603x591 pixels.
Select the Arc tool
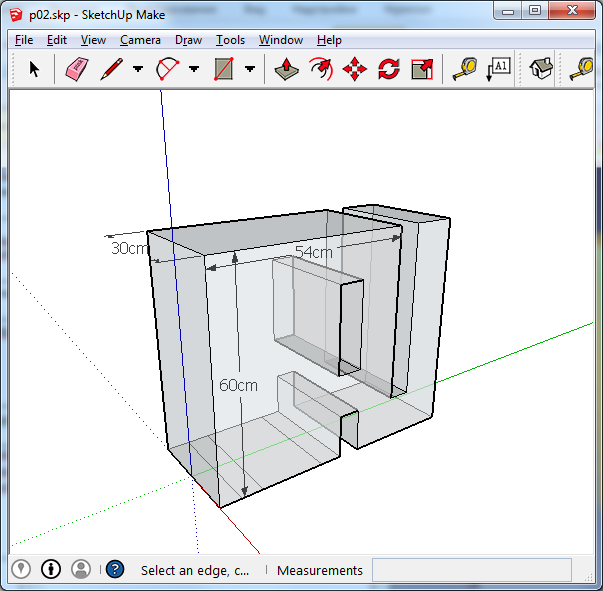(167, 69)
